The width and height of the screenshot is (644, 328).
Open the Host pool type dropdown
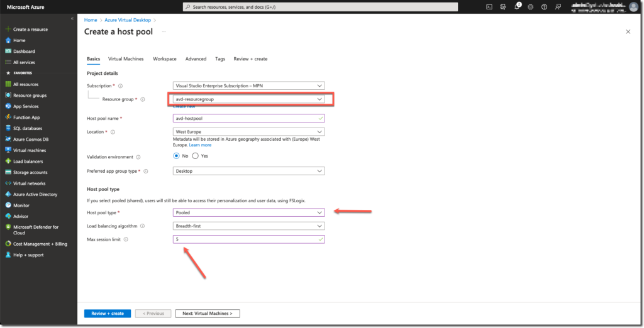248,212
